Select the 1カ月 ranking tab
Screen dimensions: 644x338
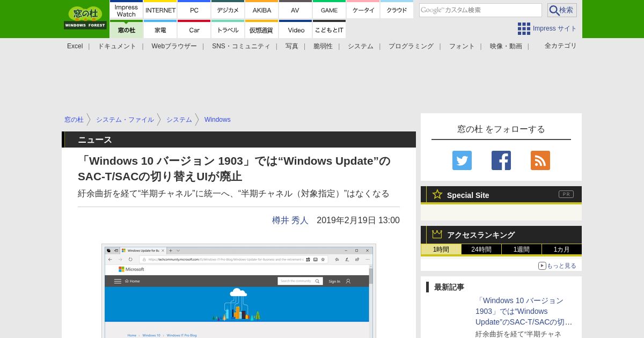[x=562, y=249]
